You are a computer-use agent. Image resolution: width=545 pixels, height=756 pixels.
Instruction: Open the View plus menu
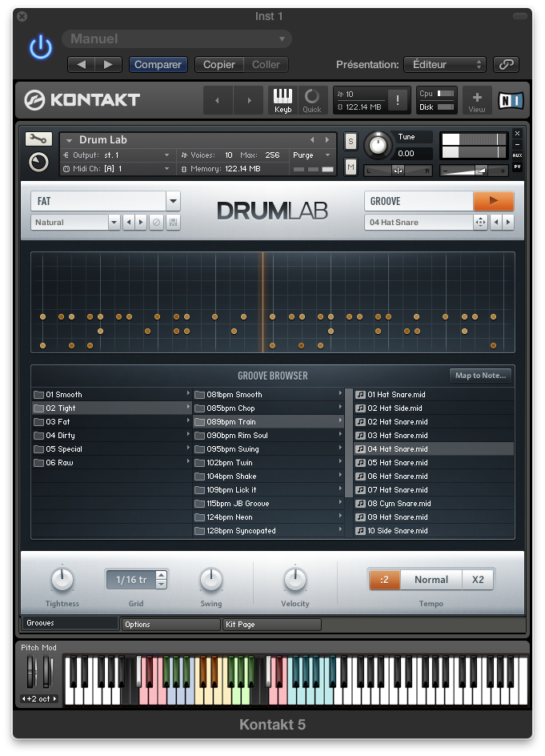pos(476,100)
